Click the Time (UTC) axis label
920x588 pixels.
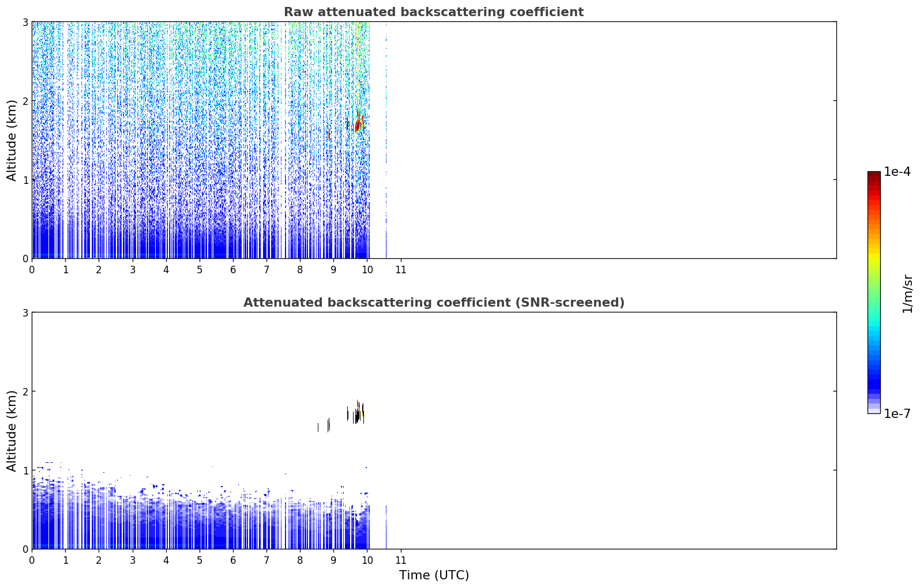click(x=434, y=575)
